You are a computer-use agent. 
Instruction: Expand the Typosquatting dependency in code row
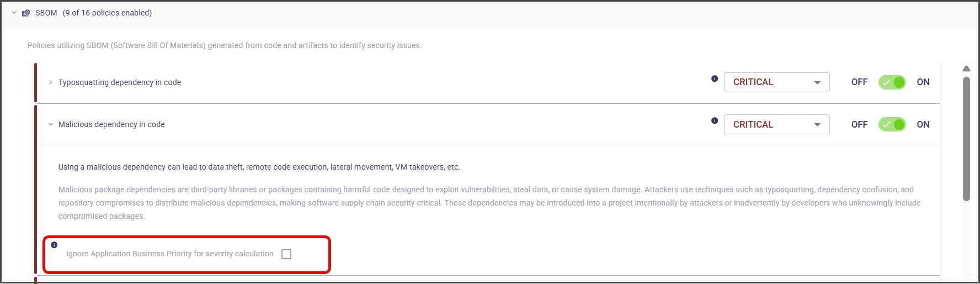click(51, 82)
